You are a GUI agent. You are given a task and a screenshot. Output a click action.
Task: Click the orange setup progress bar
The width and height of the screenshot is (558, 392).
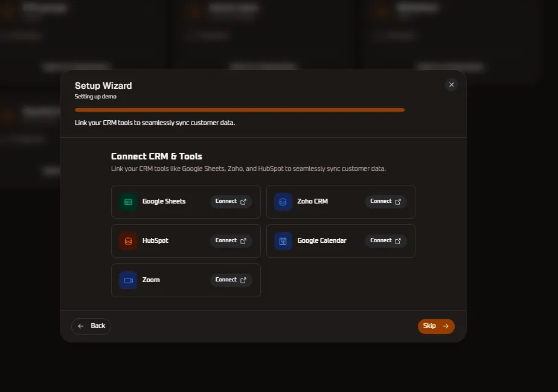240,110
